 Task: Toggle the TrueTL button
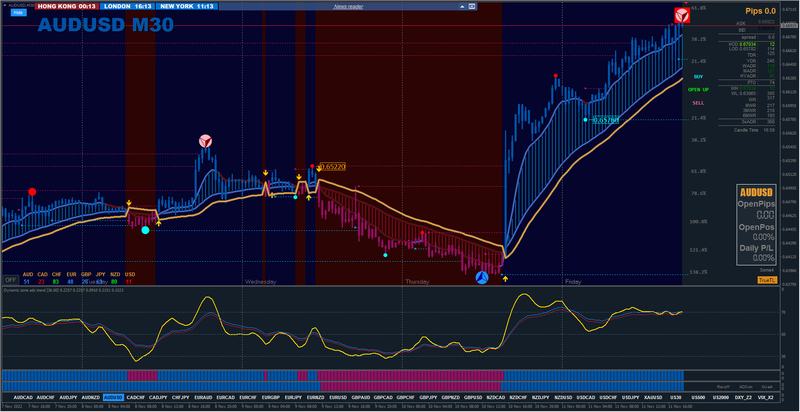point(765,280)
